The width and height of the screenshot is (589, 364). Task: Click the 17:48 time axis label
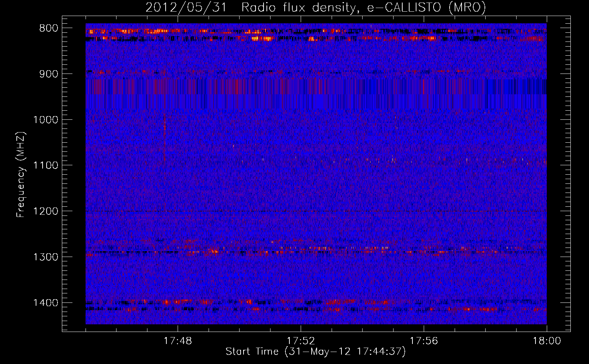pyautogui.click(x=178, y=341)
